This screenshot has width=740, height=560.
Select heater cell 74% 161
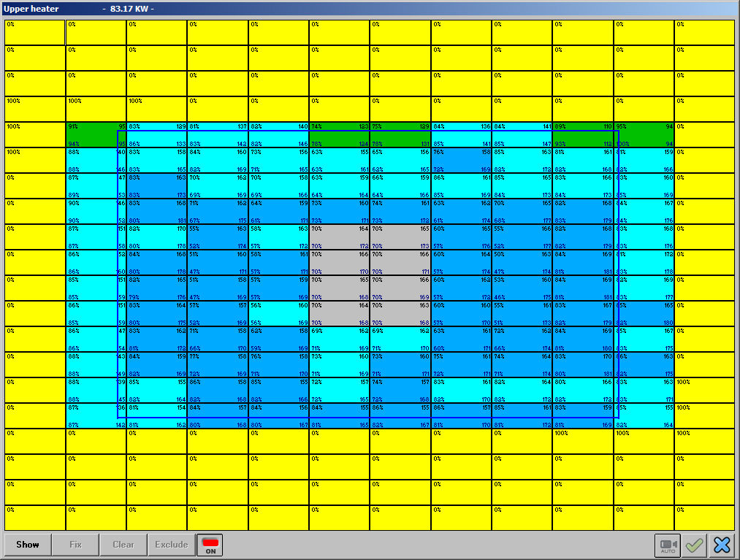click(x=400, y=211)
